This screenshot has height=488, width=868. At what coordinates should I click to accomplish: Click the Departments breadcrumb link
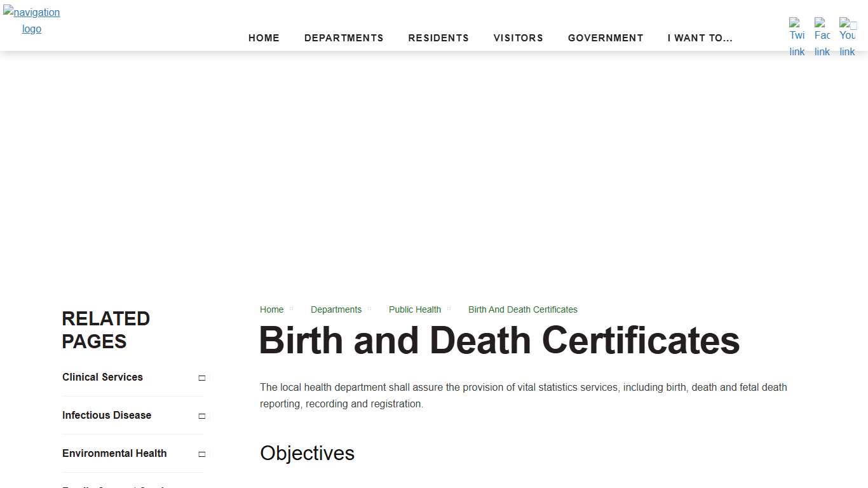pyautogui.click(x=336, y=309)
